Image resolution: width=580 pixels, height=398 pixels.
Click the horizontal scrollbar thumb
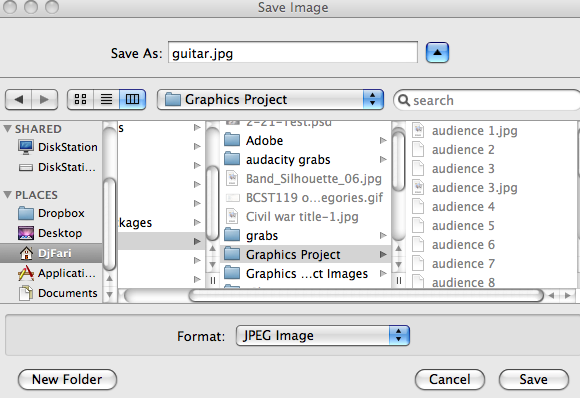click(366, 296)
